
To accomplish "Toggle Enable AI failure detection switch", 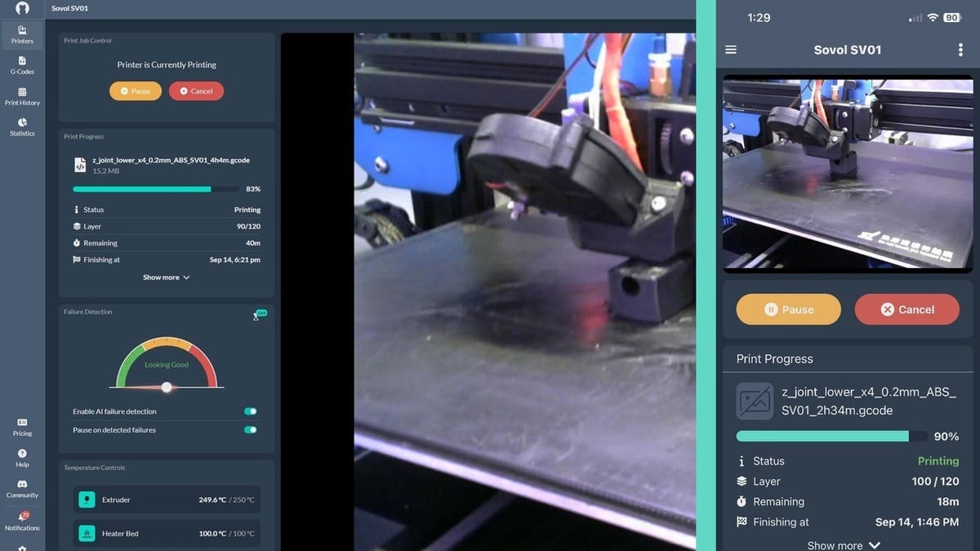I will 251,411.
